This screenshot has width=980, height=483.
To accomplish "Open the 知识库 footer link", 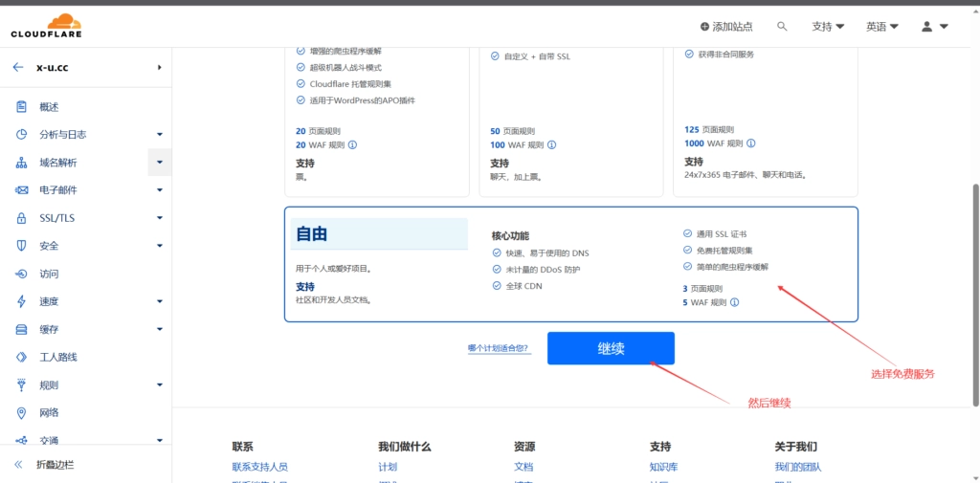I will tap(664, 467).
